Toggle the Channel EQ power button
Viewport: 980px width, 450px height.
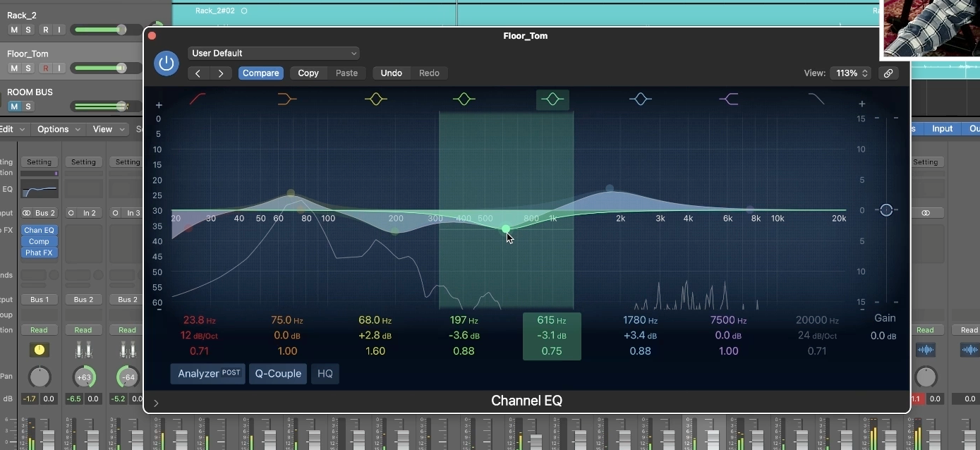click(x=167, y=63)
